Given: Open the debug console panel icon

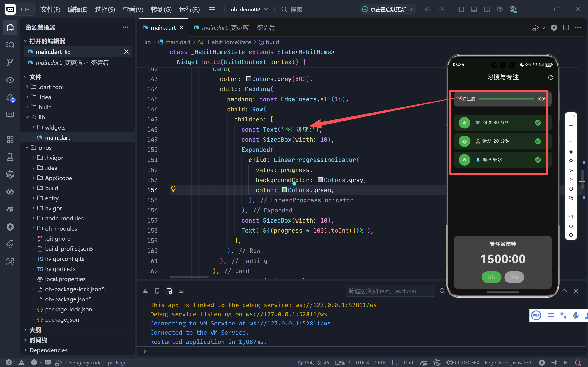Looking at the screenshot, I should click(169, 291).
